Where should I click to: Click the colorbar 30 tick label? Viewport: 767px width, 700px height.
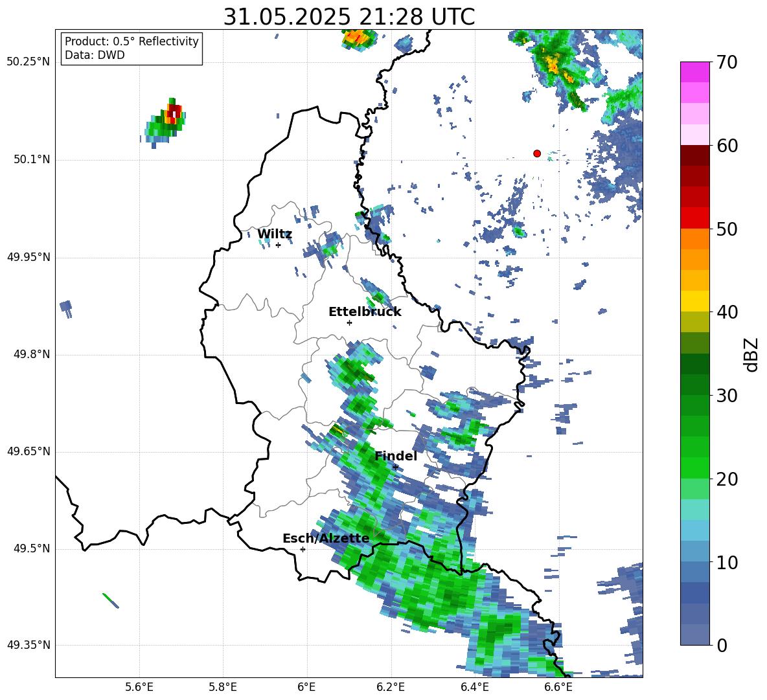click(x=727, y=396)
